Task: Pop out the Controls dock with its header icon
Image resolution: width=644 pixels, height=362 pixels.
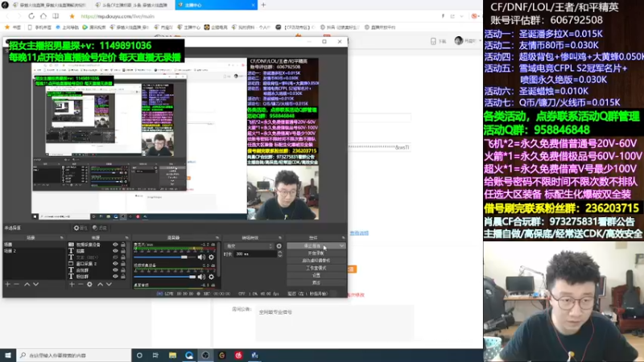Action: tap(344, 237)
